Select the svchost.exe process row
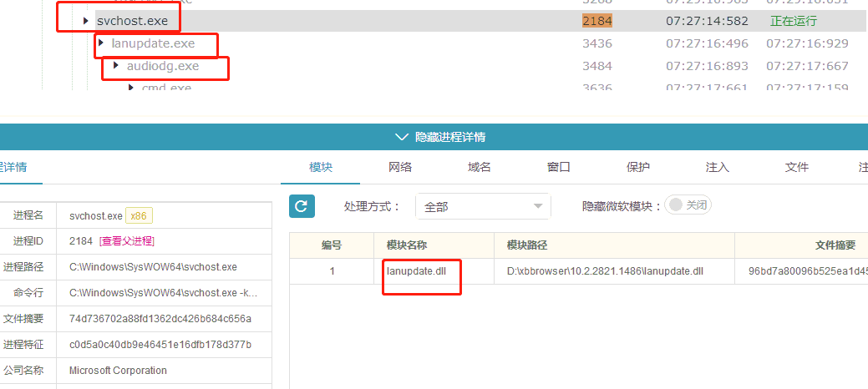The width and height of the screenshot is (868, 389). (334, 21)
